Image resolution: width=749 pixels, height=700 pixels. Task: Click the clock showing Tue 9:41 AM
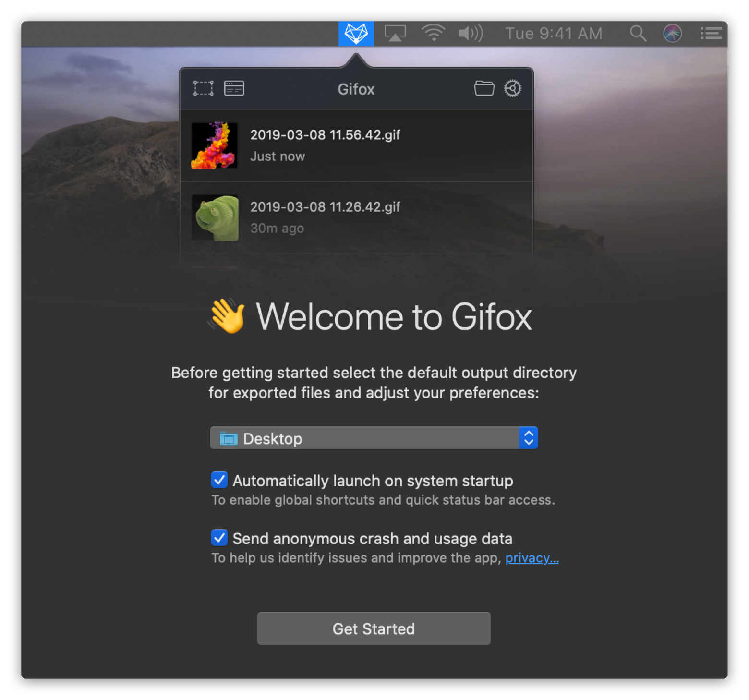point(554,34)
